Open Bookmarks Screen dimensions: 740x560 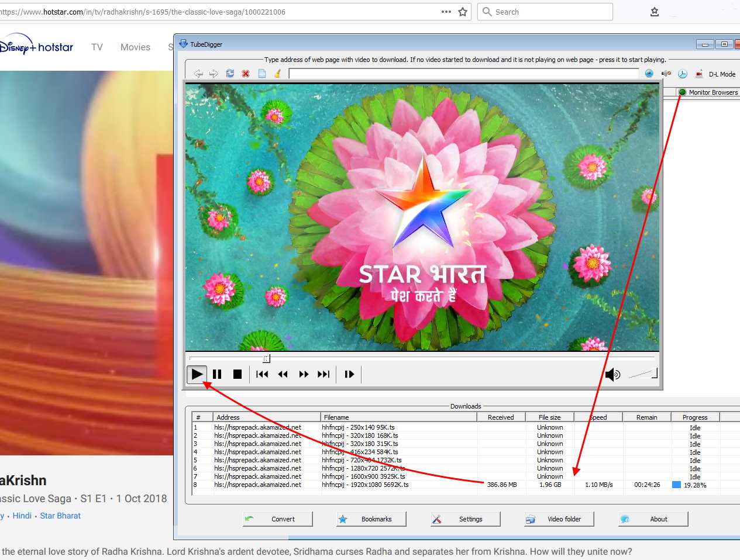(371, 519)
